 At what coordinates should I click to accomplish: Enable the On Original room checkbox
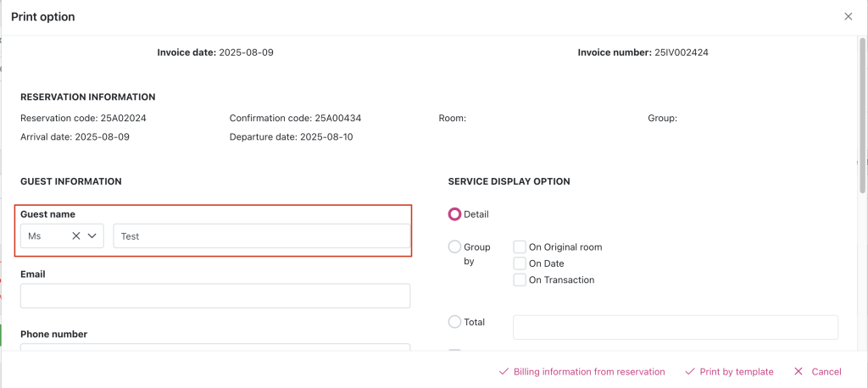click(x=520, y=247)
